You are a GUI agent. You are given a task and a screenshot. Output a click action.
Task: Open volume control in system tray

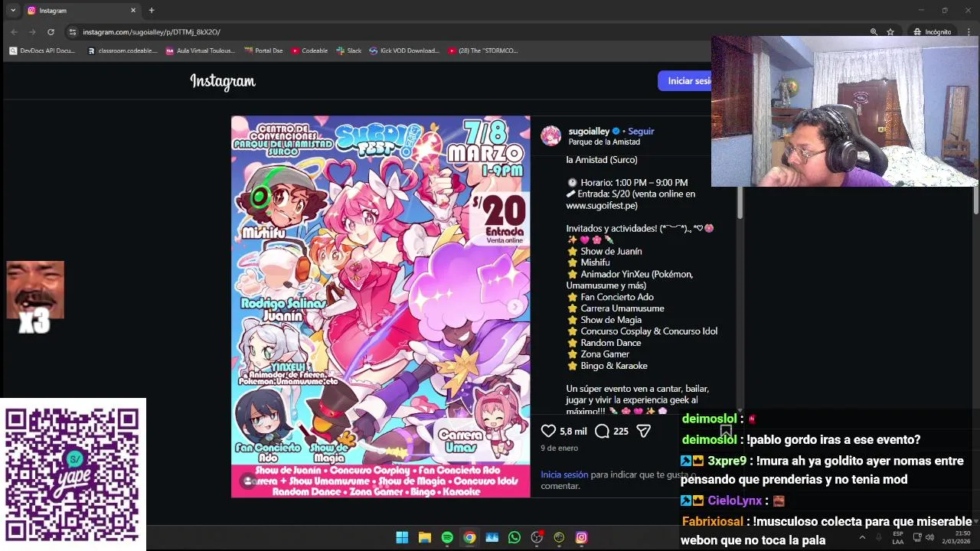pos(929,537)
